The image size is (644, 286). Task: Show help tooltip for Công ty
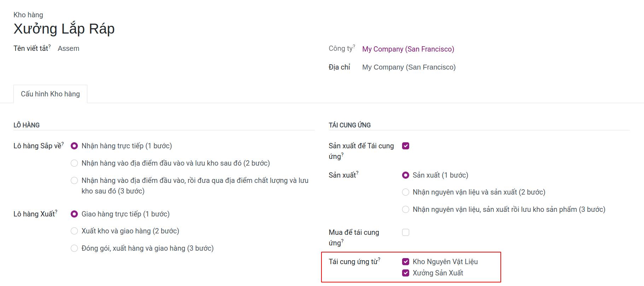point(354,46)
